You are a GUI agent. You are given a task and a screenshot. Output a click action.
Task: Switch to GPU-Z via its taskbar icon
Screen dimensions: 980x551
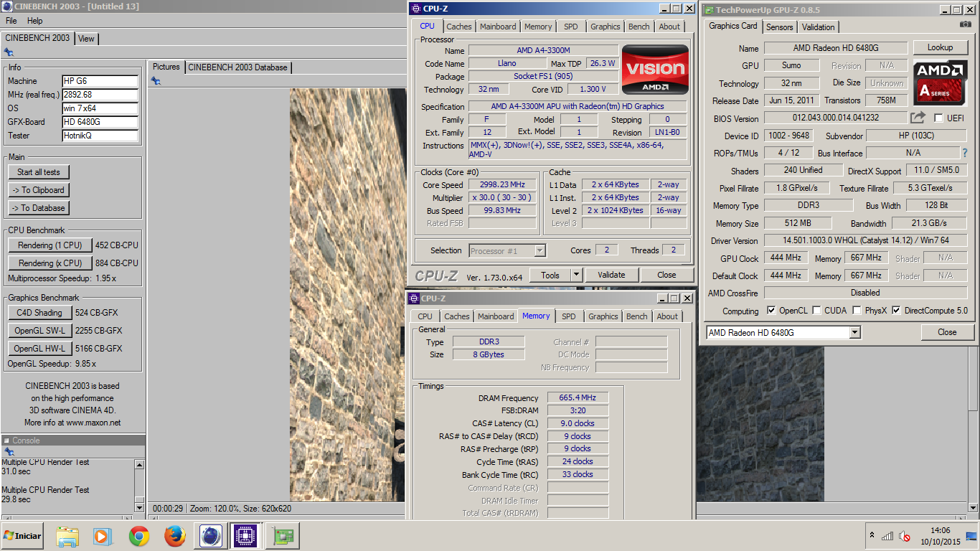click(x=283, y=536)
